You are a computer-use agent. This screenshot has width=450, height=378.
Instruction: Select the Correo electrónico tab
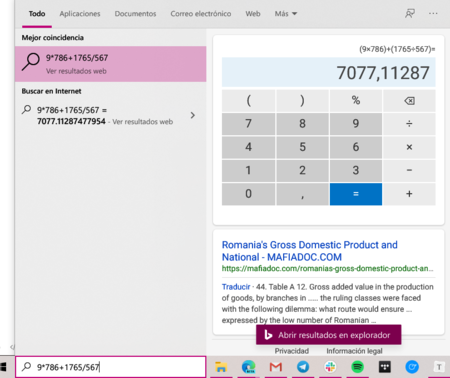click(201, 14)
